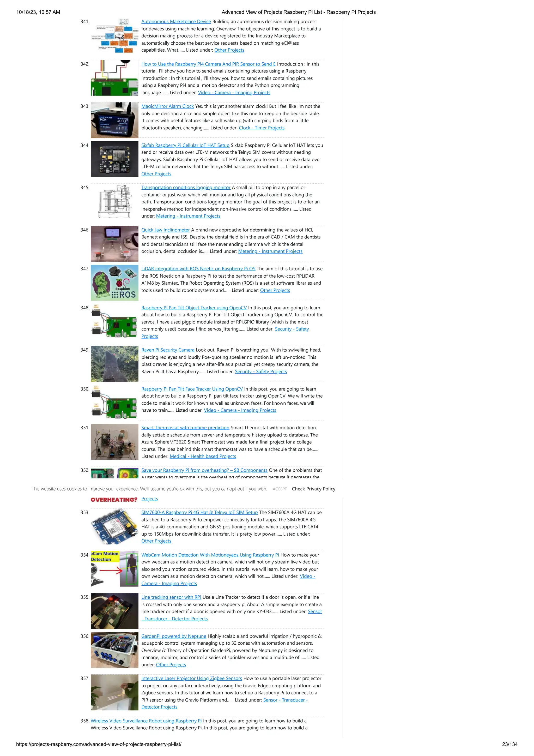The width and height of the screenshot is (534, 756).
Task: Click the Transportation logging monitor sketch thumbnail
Action: tap(114, 201)
